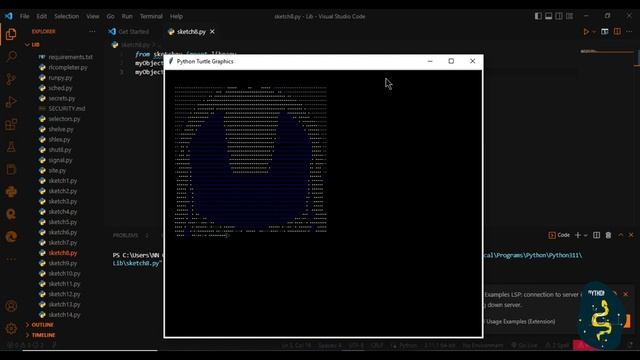Viewport: 640px width, 360px height.
Task: Open the Go menu
Action: 111,16
